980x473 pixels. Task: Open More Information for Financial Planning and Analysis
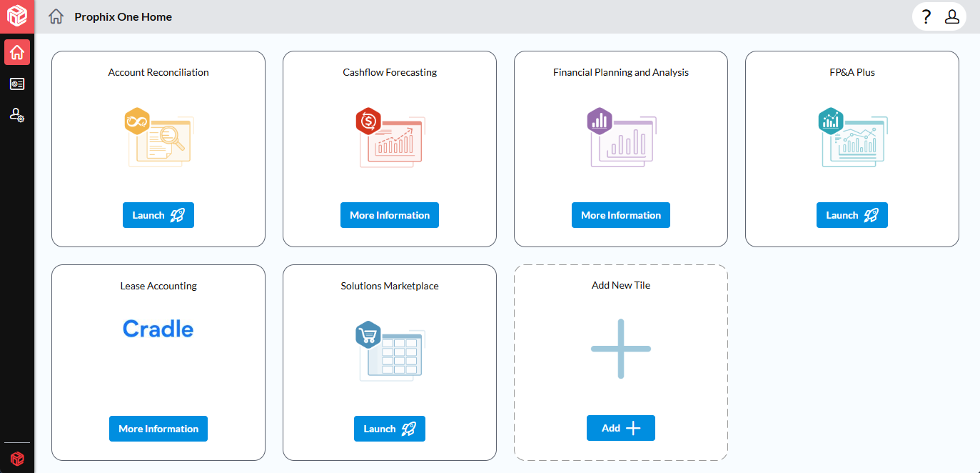click(x=621, y=215)
